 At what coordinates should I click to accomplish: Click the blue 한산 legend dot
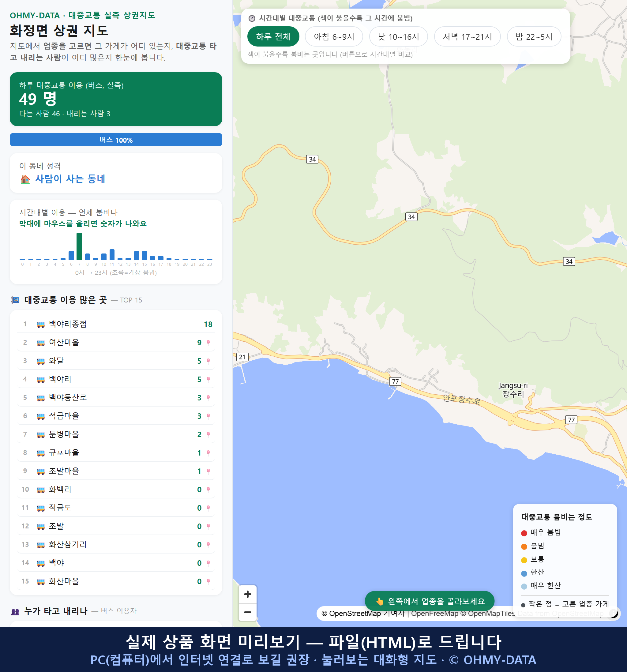524,573
